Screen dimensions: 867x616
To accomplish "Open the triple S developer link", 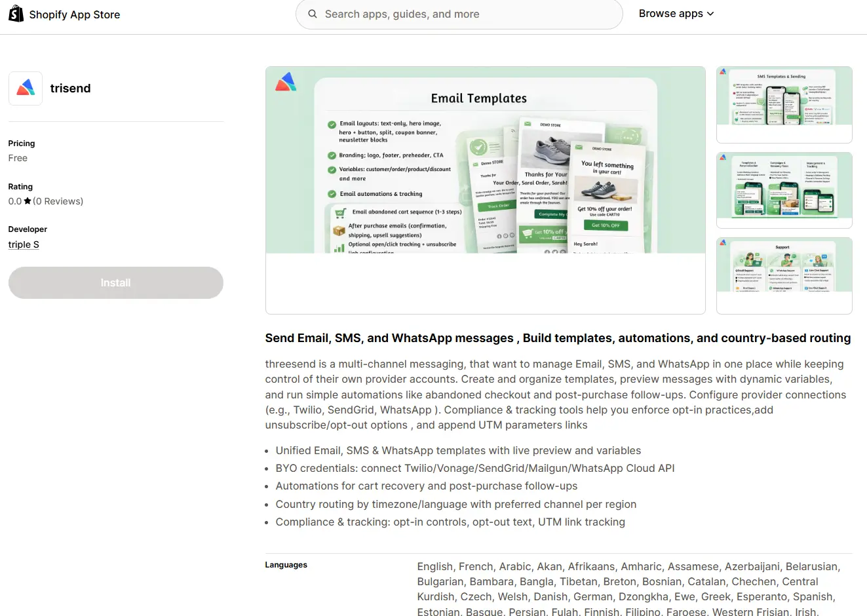I will click(x=24, y=244).
